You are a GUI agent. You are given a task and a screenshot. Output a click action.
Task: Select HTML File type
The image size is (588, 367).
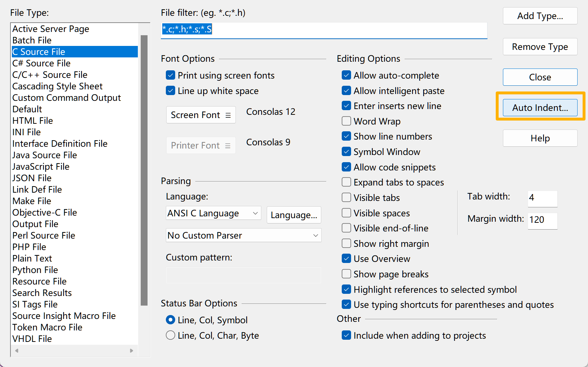75,121
